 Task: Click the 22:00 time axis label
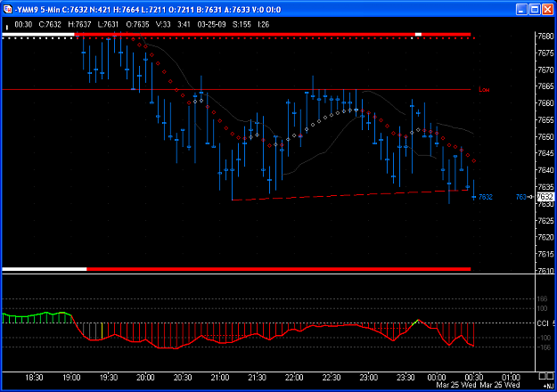294,378
